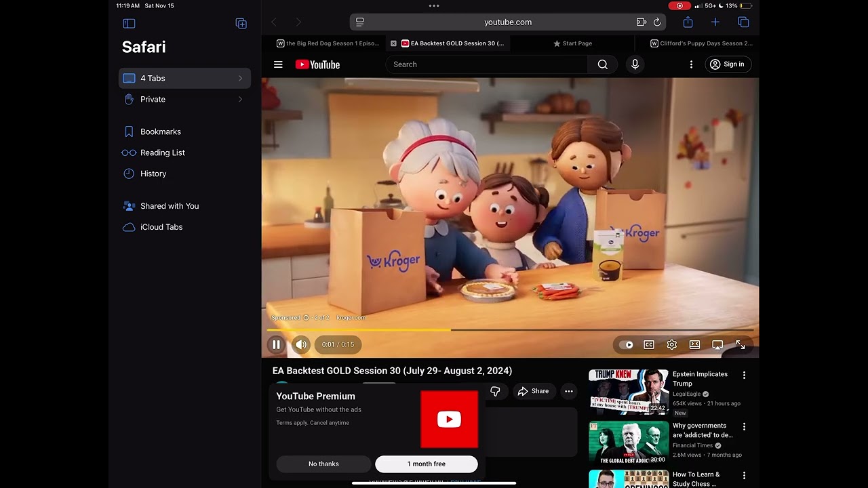The width and height of the screenshot is (868, 488).
Task: Switch to the Start Page tab
Action: (572, 43)
